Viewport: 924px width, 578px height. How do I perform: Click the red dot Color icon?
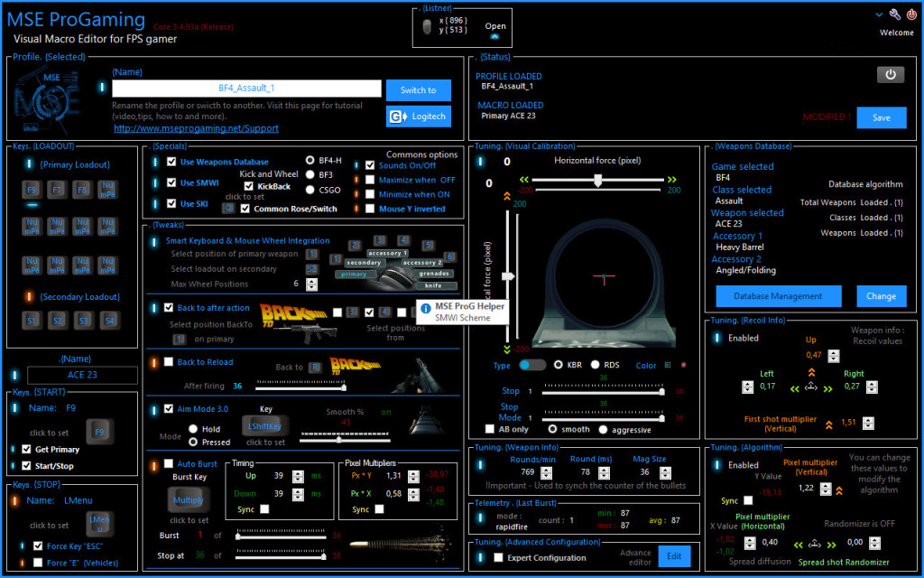(x=684, y=365)
